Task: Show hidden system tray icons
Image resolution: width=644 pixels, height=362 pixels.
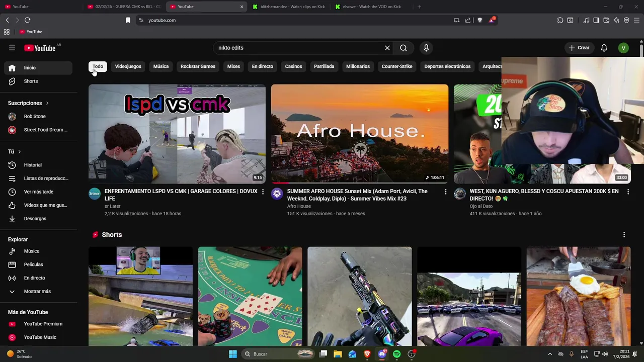Action: [x=549, y=354]
